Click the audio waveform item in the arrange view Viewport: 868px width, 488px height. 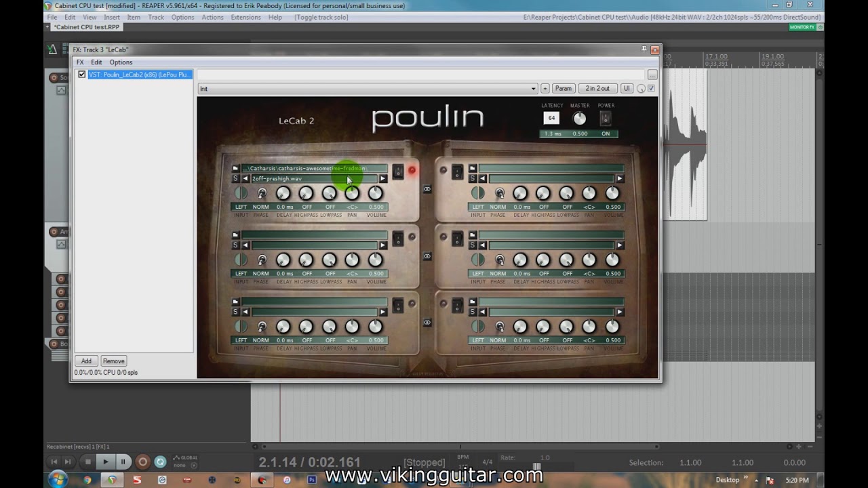coord(685,144)
